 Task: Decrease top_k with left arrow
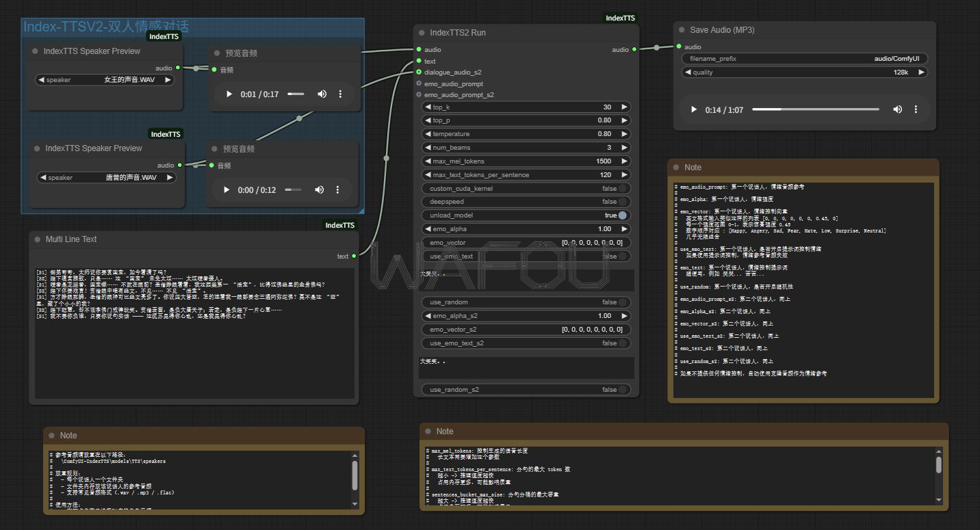pyautogui.click(x=428, y=107)
